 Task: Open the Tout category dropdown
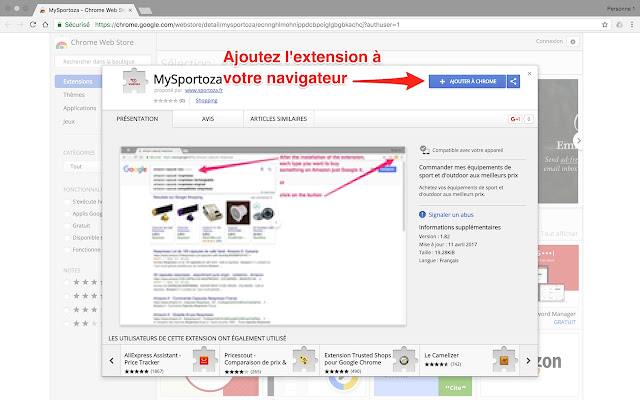pyautogui.click(x=82, y=167)
